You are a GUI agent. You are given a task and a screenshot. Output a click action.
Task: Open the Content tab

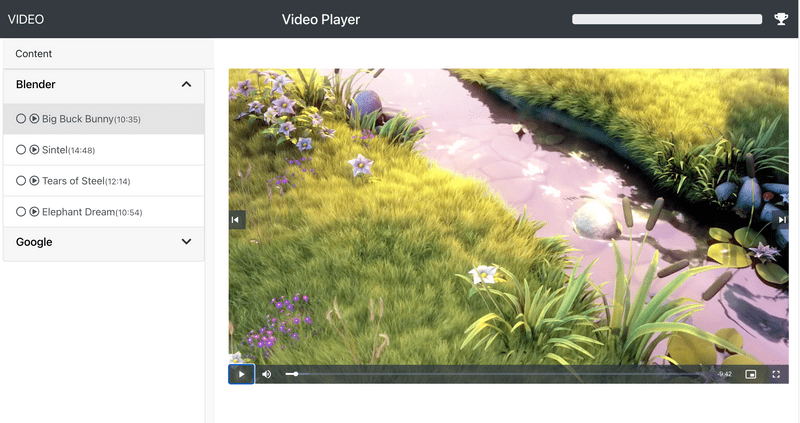click(x=34, y=54)
